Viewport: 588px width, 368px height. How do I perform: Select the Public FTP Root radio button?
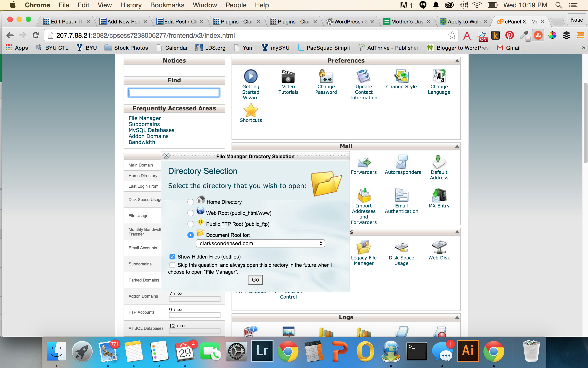(x=190, y=224)
